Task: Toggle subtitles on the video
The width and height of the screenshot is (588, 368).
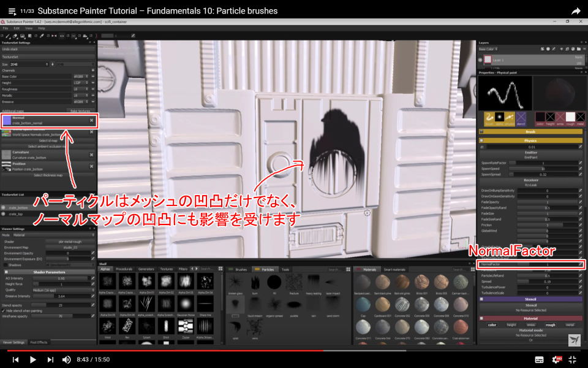Action: 539,360
